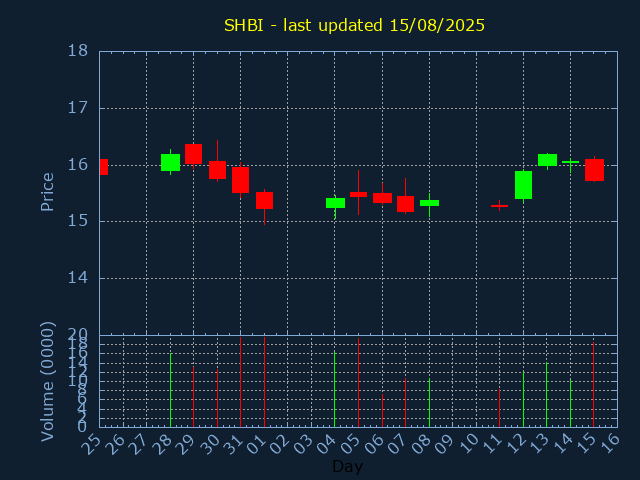Select the red candlestick for day 31
640x480 pixels.
tap(240, 180)
